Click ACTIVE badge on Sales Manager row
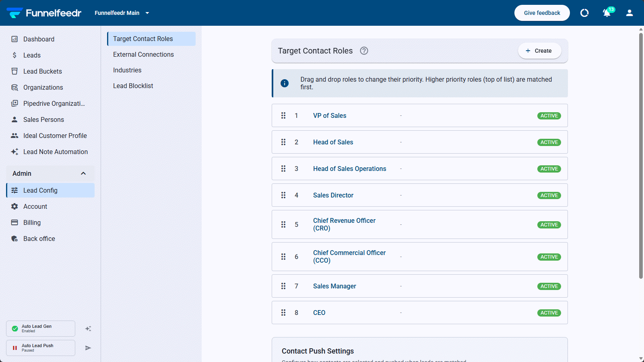Image resolution: width=644 pixels, height=362 pixels. (x=549, y=286)
